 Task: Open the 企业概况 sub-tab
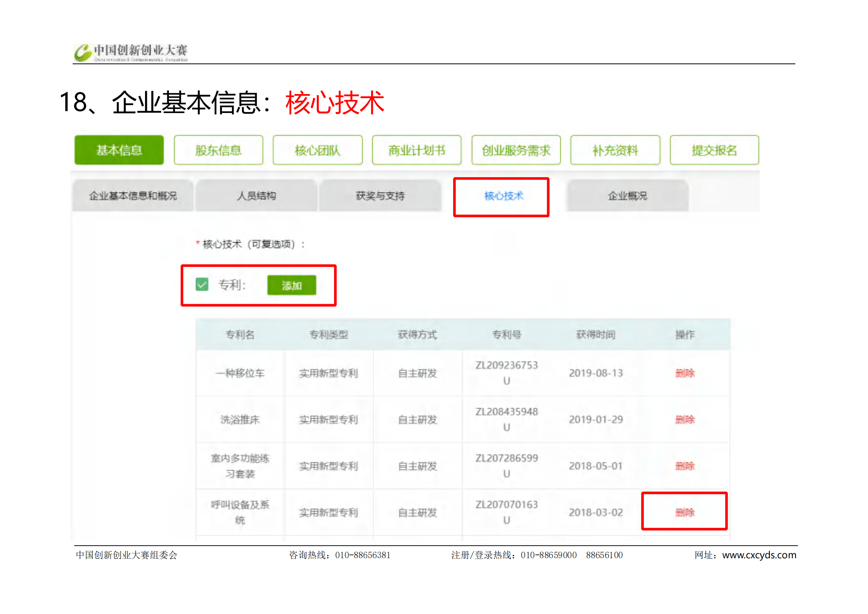point(627,196)
